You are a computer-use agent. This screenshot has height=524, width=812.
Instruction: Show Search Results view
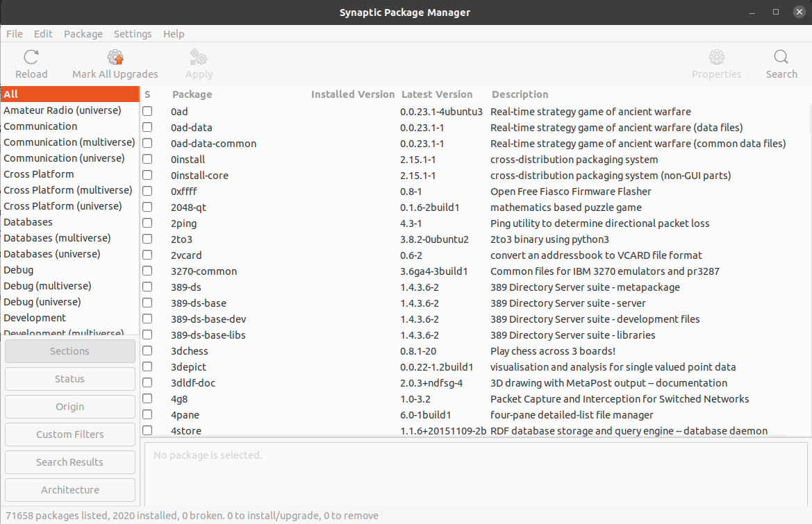pos(69,462)
